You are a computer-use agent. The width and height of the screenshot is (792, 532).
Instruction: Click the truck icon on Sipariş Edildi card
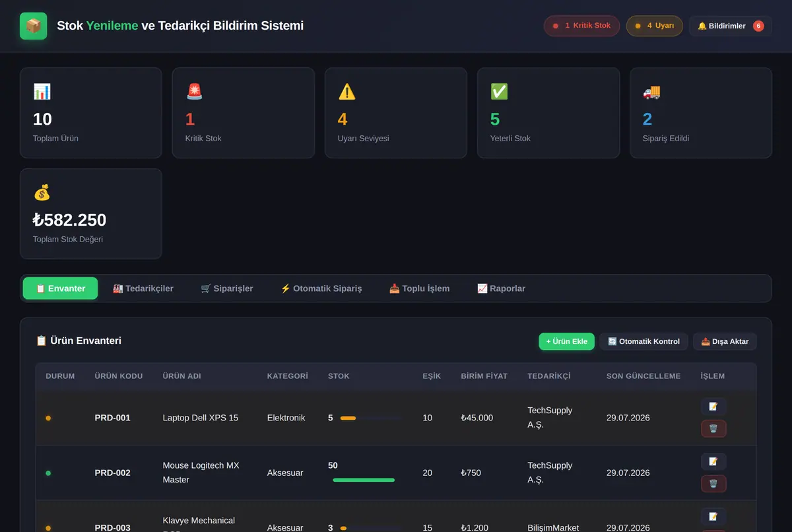(x=651, y=92)
